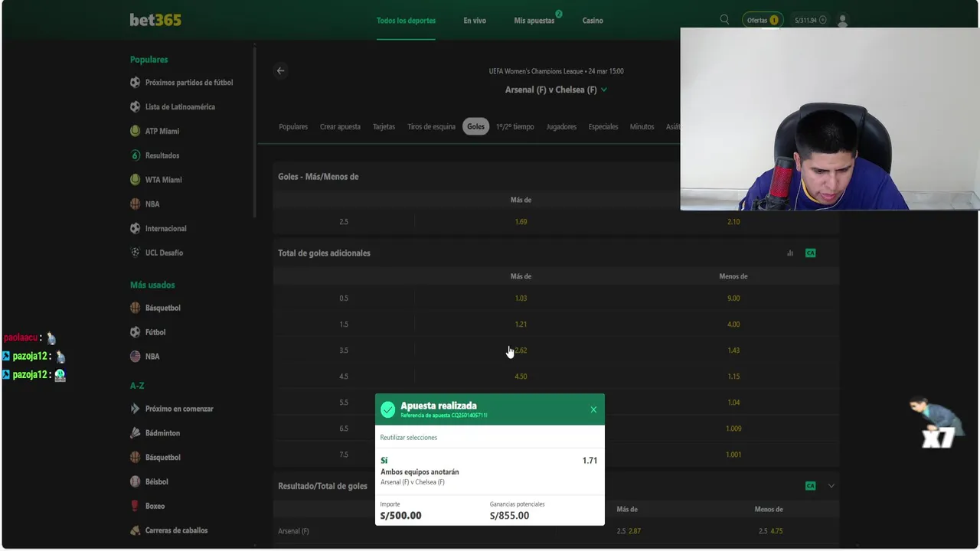Click the NBA flag icon under Más usados
The image size is (980, 551).
point(136,357)
